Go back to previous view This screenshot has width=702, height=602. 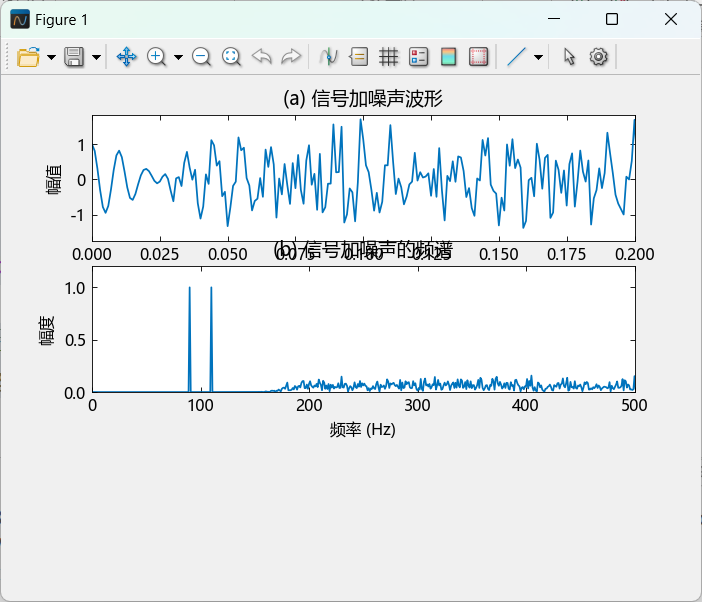(x=261, y=57)
